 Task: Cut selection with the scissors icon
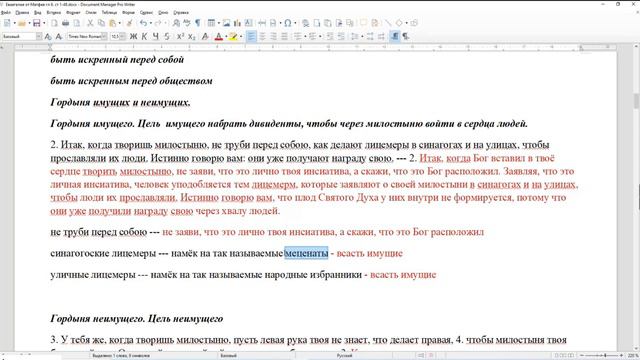tap(90, 23)
